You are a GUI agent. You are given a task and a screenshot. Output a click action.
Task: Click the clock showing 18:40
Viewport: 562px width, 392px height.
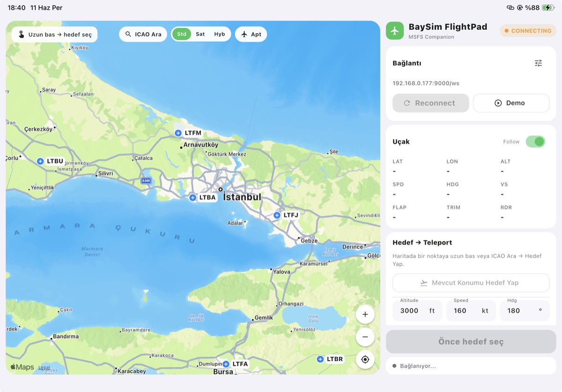pyautogui.click(x=16, y=8)
